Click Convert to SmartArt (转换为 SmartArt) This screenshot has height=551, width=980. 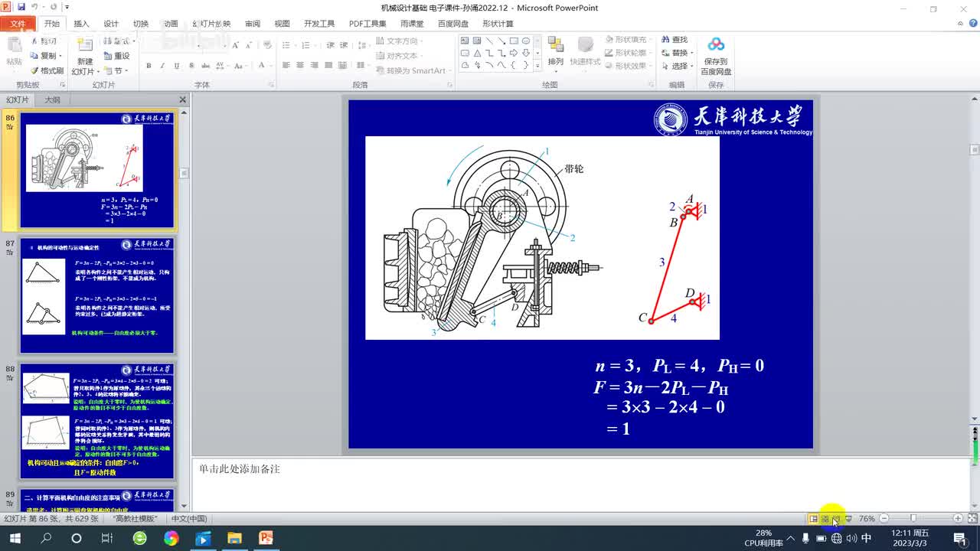click(413, 70)
